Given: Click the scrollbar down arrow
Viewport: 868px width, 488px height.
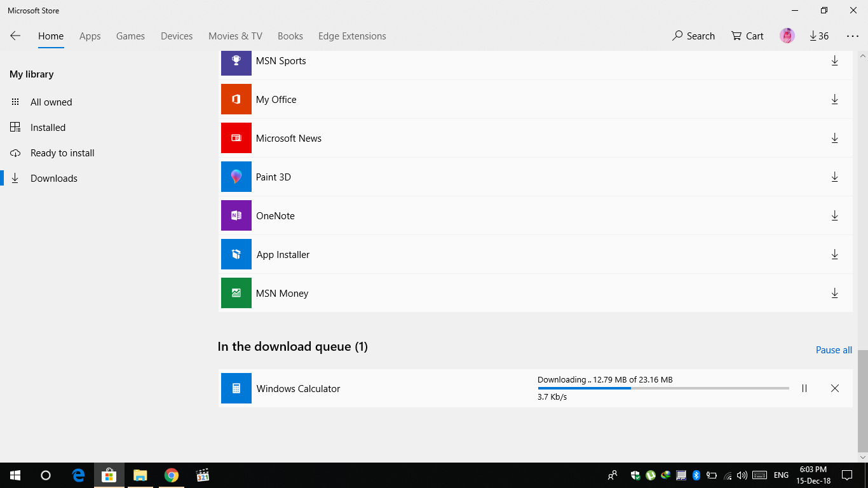Looking at the screenshot, I should pyautogui.click(x=862, y=457).
